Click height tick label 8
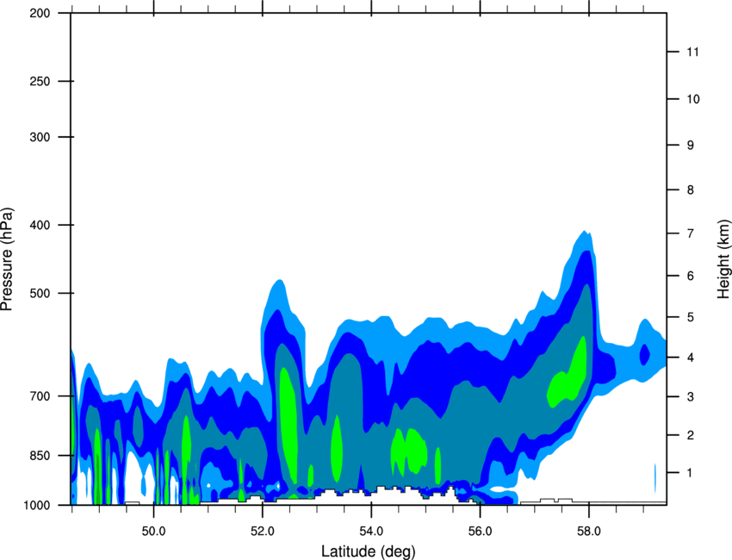Image resolution: width=732 pixels, height=560 pixels. pyautogui.click(x=691, y=190)
